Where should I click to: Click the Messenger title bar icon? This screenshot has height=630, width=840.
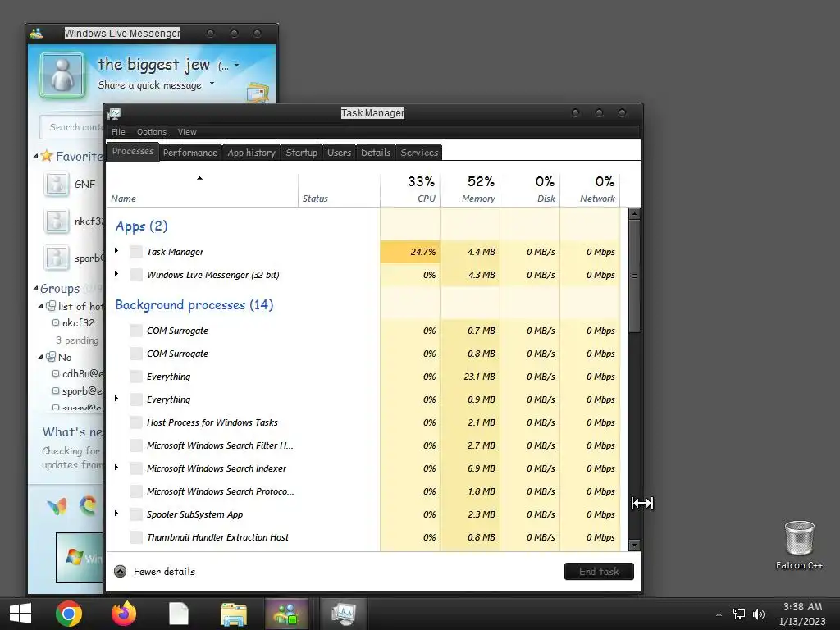point(36,34)
